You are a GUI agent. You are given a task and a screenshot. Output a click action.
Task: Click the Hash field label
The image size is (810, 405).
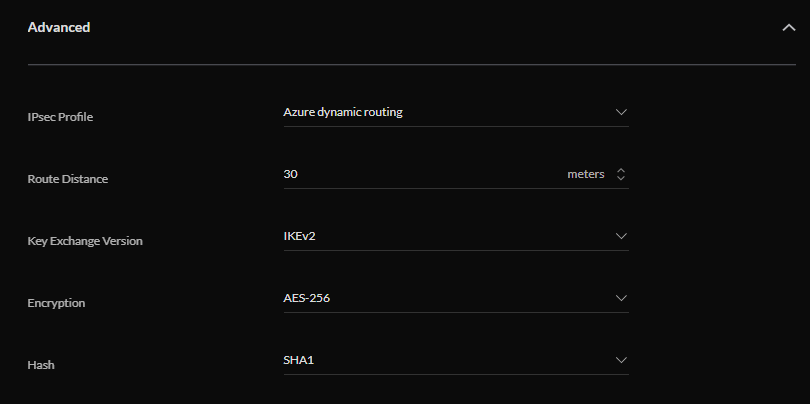tap(41, 365)
